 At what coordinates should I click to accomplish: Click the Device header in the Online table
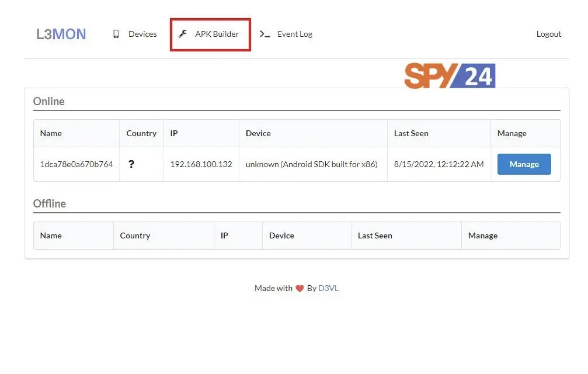(258, 134)
